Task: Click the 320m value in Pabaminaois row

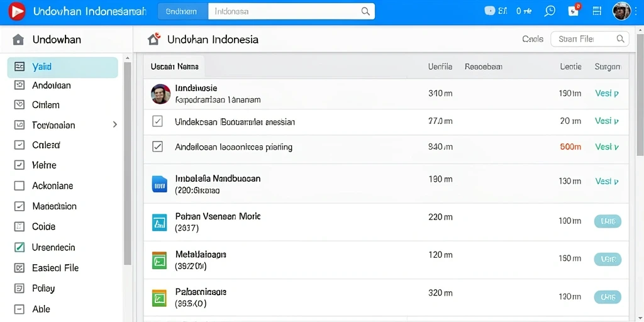Action: [x=440, y=293]
